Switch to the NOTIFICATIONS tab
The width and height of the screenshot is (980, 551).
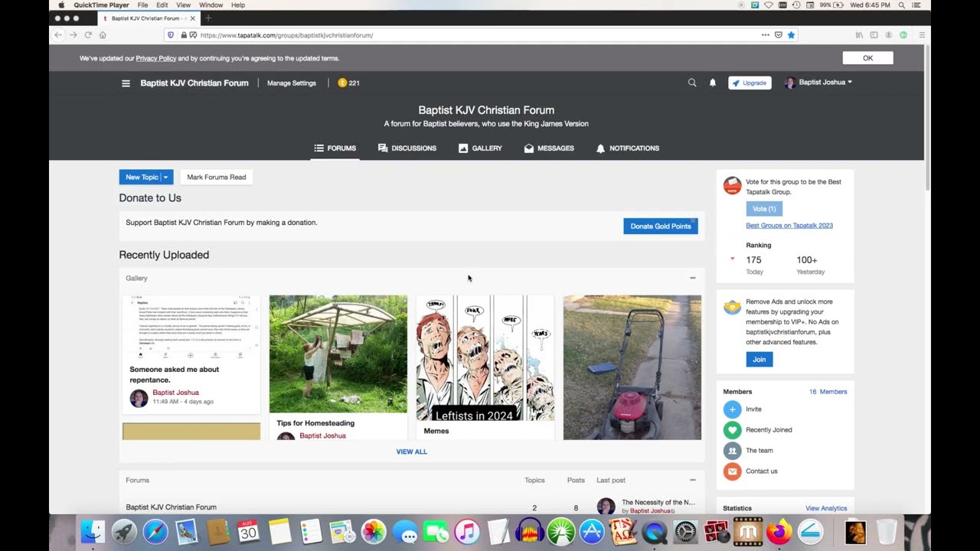(628, 148)
